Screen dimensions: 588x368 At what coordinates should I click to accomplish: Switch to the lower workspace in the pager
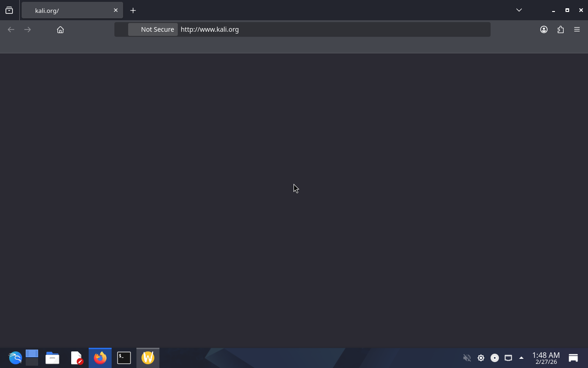(32, 362)
